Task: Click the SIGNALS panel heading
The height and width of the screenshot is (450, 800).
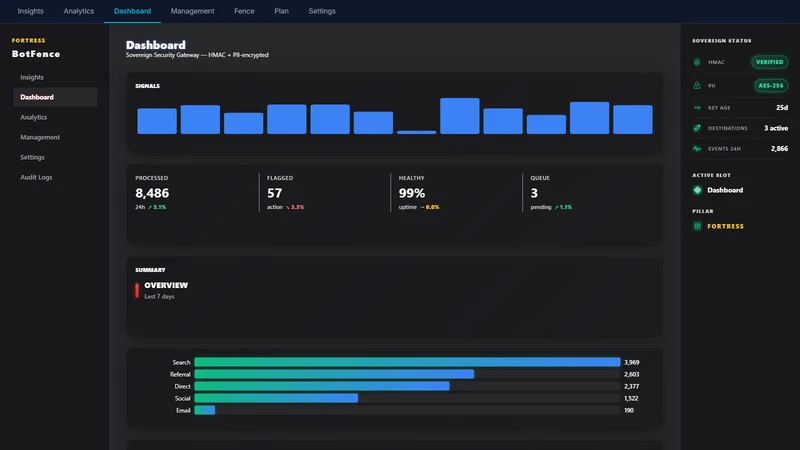Action: point(147,86)
